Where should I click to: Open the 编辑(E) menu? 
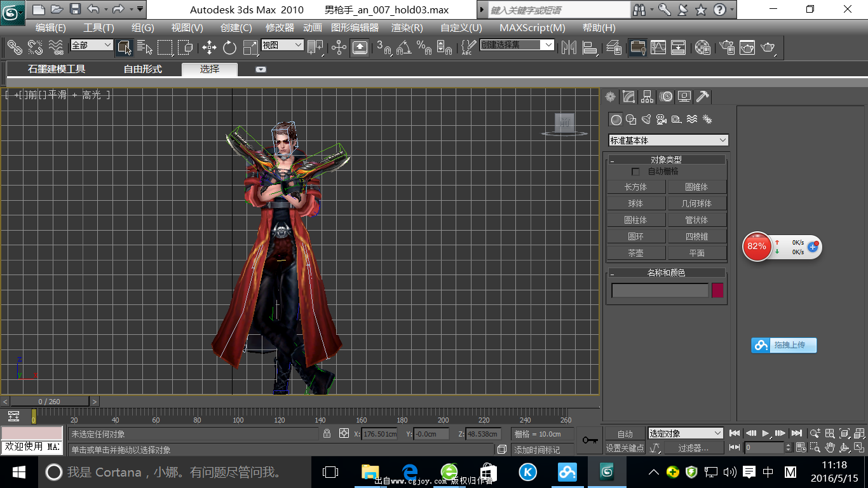(50, 28)
